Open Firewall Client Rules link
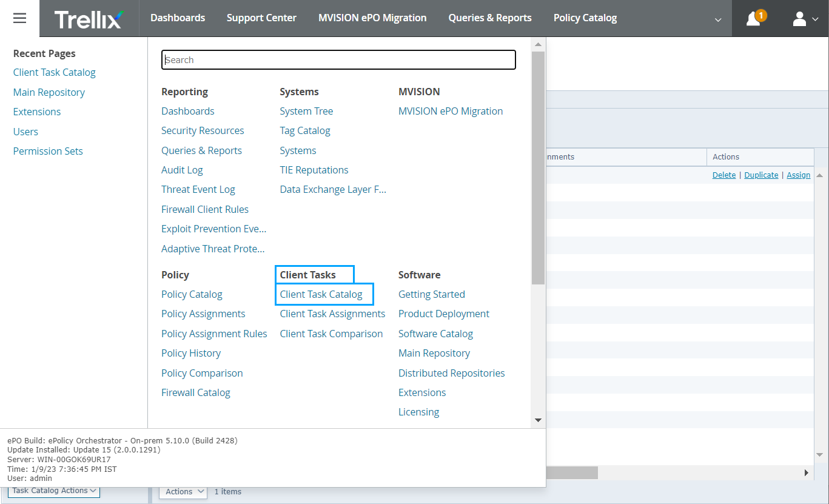 coord(205,209)
